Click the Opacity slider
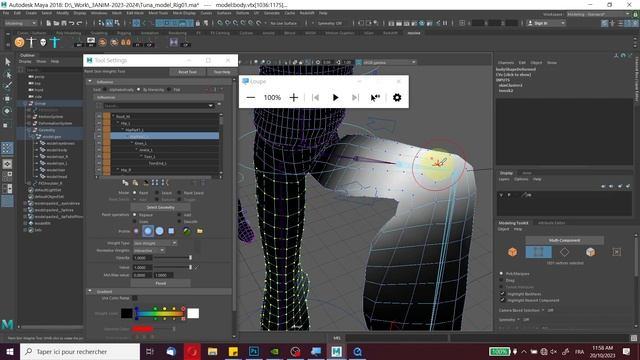 point(172,258)
